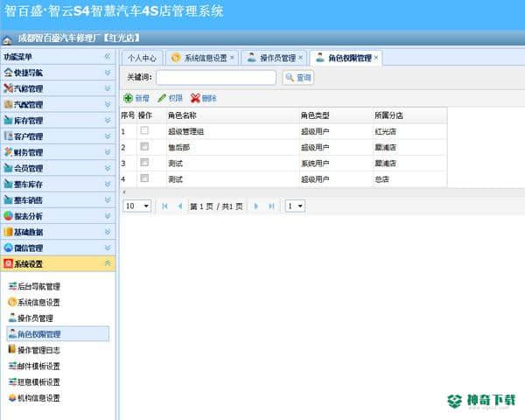Click the 快捷导航 menu icon
This screenshot has height=420, width=525.
[8, 73]
